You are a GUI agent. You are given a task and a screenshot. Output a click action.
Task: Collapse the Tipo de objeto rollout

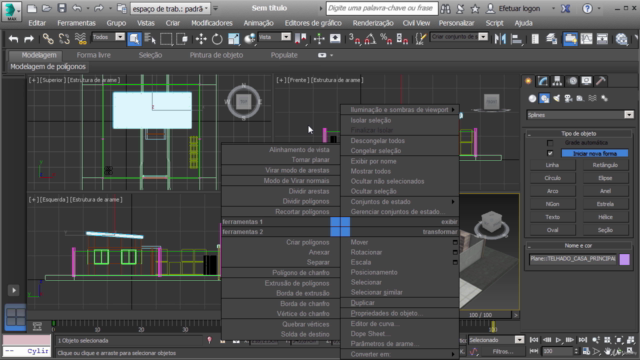(579, 133)
